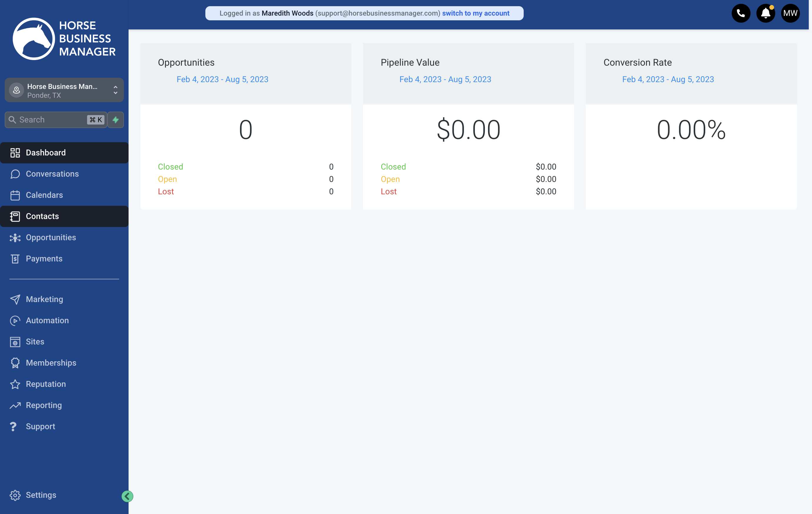
Task: Click the Opportunities network icon
Action: 15,238
